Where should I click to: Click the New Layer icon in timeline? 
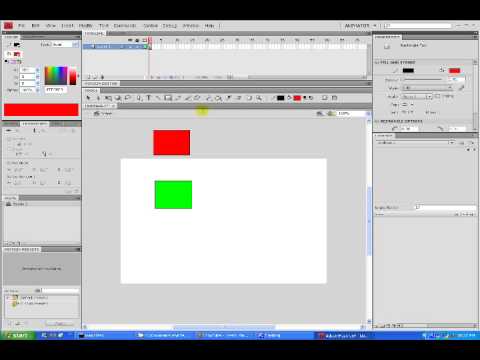89,77
